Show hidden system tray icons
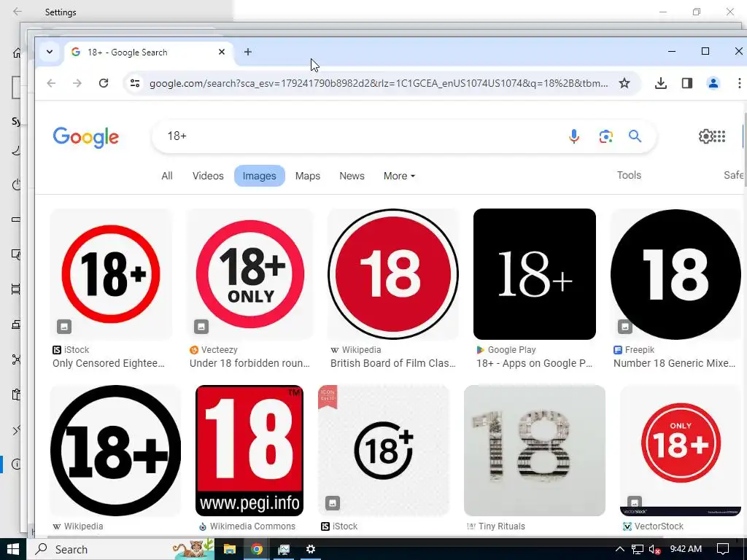This screenshot has width=747, height=560. pos(619,549)
